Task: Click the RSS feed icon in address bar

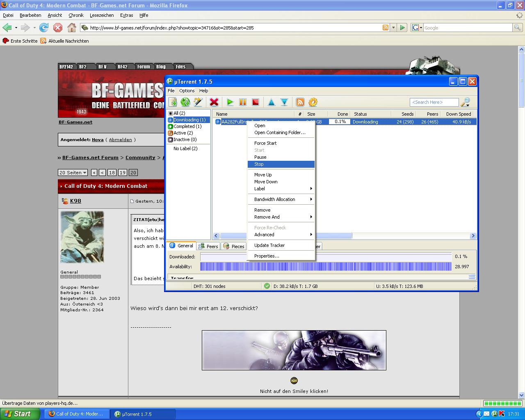Action: (x=386, y=27)
